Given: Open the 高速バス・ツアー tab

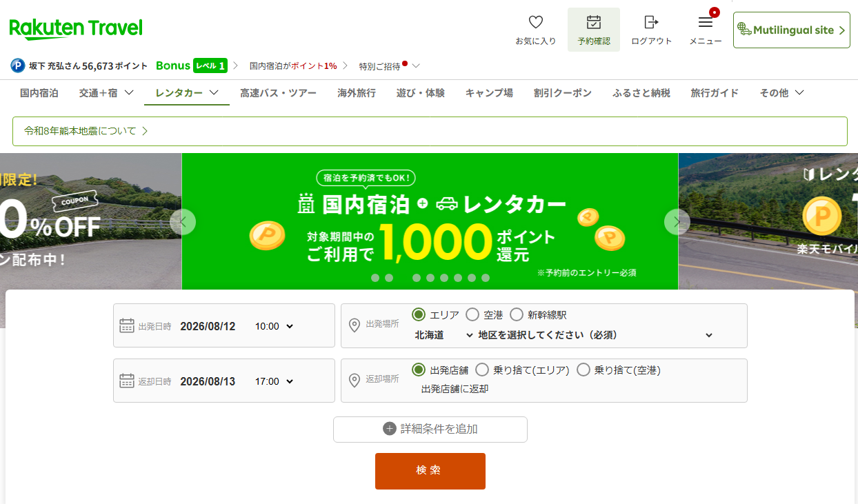Looking at the screenshot, I should (278, 92).
